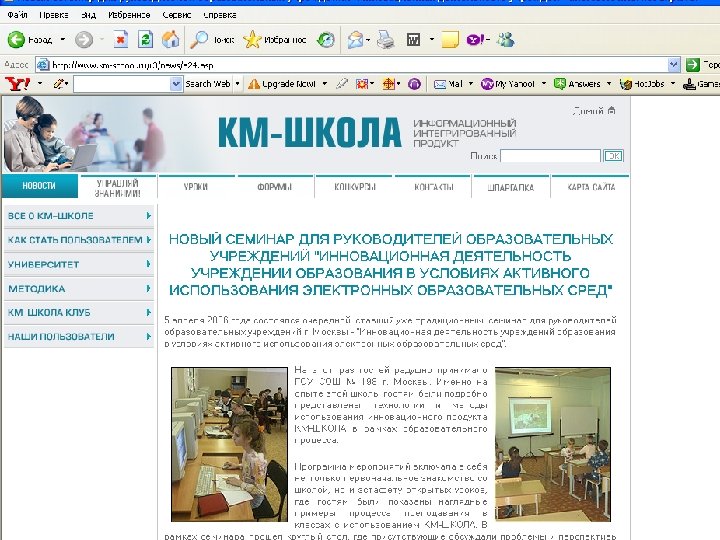Select the "КОНКУРСЫ" site tab
Viewport: 720px width, 540px height.
tap(354, 186)
